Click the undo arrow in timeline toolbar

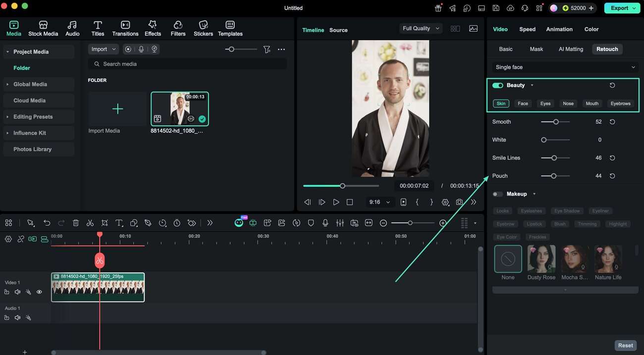pyautogui.click(x=47, y=223)
